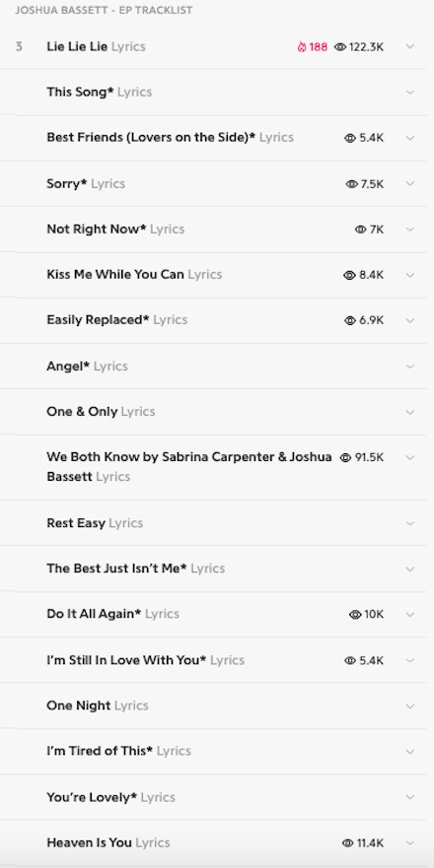Click the eye icon for Easily Replaced 6.9K
The height and width of the screenshot is (868, 434).
coord(350,320)
